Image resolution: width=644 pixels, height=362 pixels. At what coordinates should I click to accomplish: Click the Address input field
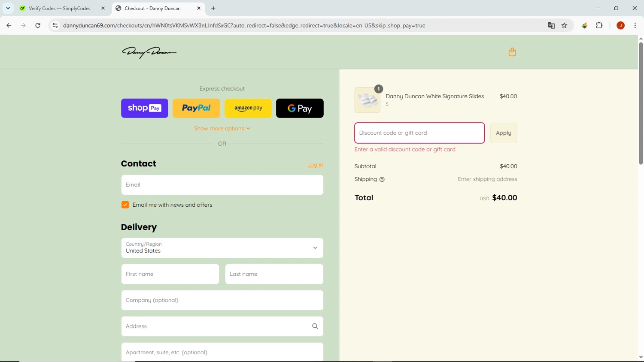click(222, 326)
